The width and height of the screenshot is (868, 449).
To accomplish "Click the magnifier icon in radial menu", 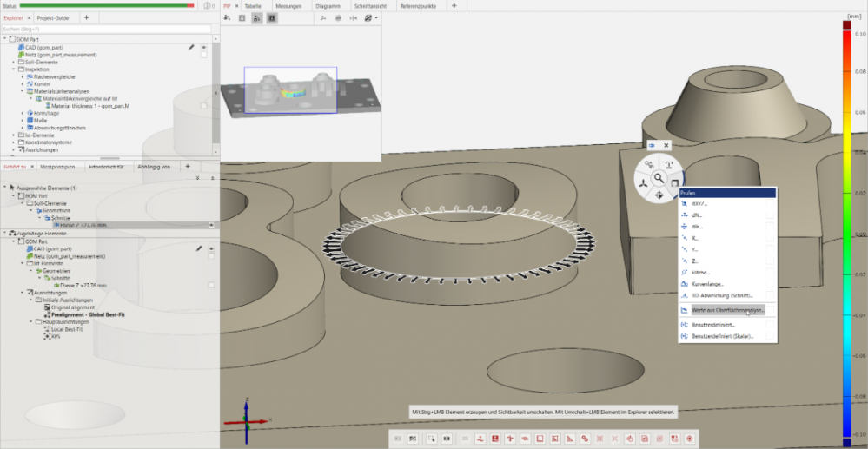I will coord(659,178).
